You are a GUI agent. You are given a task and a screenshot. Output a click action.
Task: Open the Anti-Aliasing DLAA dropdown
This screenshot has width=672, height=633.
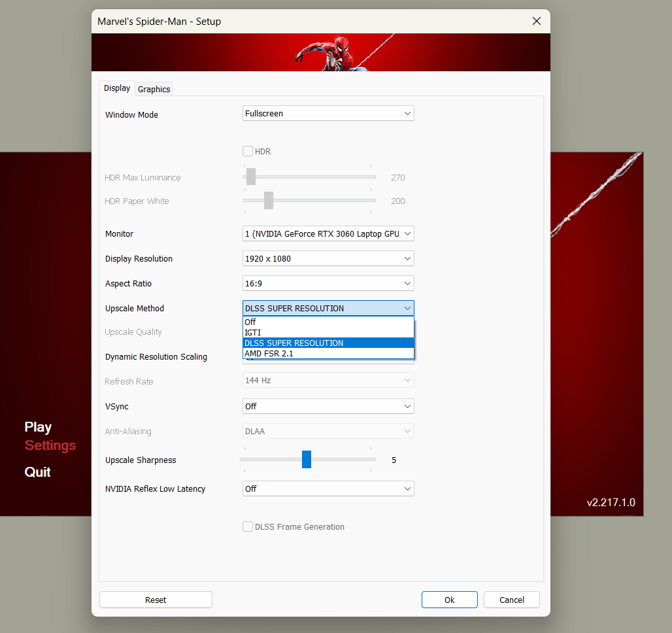click(328, 431)
